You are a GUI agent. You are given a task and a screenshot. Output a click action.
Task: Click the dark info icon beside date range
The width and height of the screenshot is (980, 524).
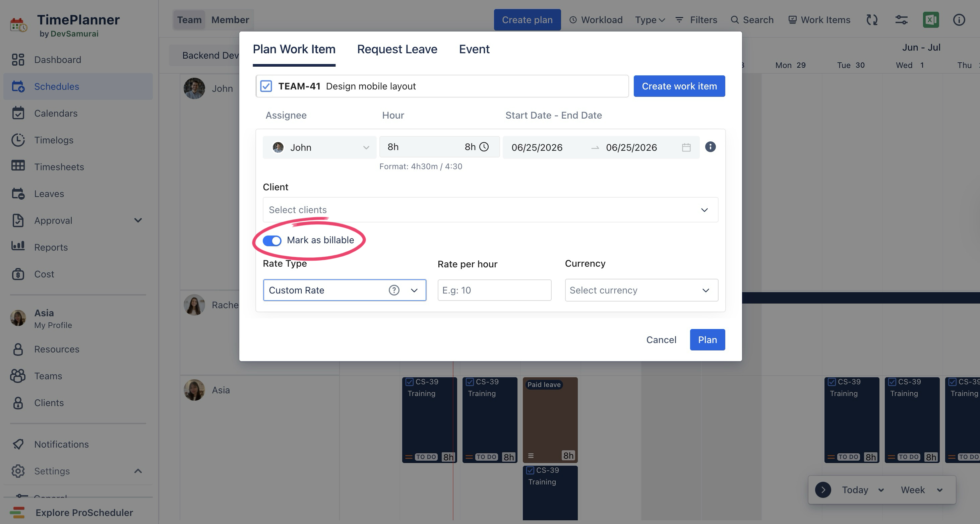pyautogui.click(x=710, y=147)
